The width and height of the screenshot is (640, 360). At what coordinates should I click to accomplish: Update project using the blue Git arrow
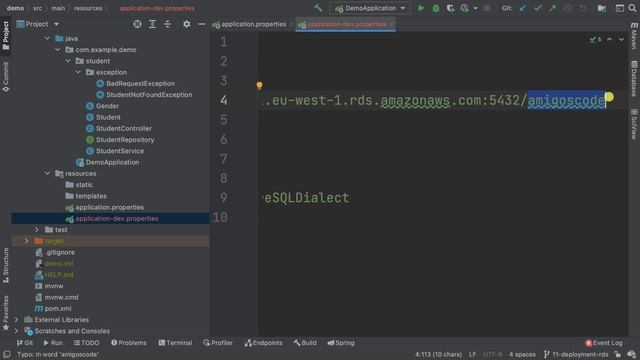[523, 8]
